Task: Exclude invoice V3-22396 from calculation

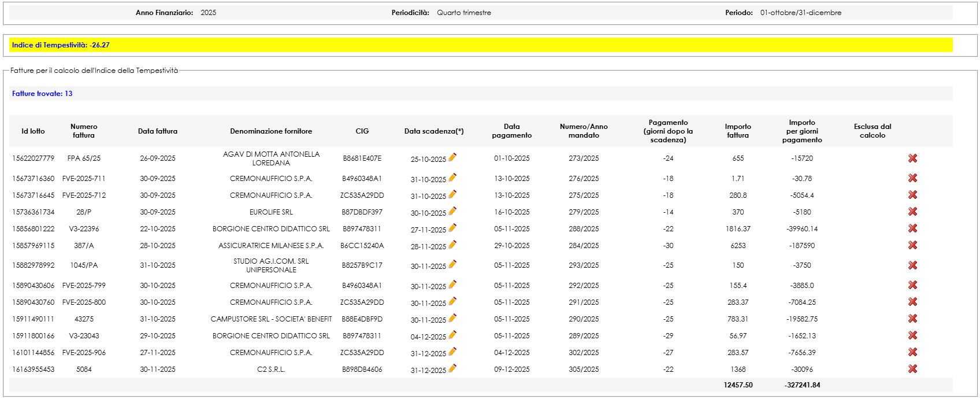Action: point(912,228)
